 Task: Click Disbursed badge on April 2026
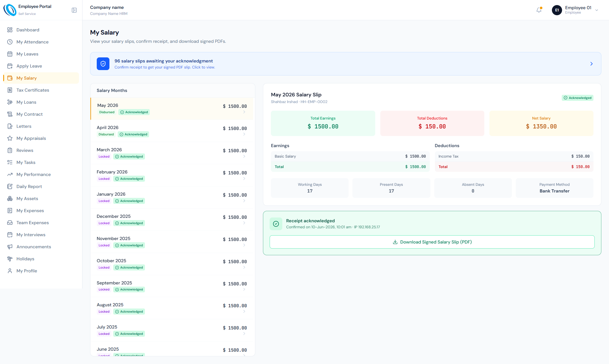click(106, 134)
